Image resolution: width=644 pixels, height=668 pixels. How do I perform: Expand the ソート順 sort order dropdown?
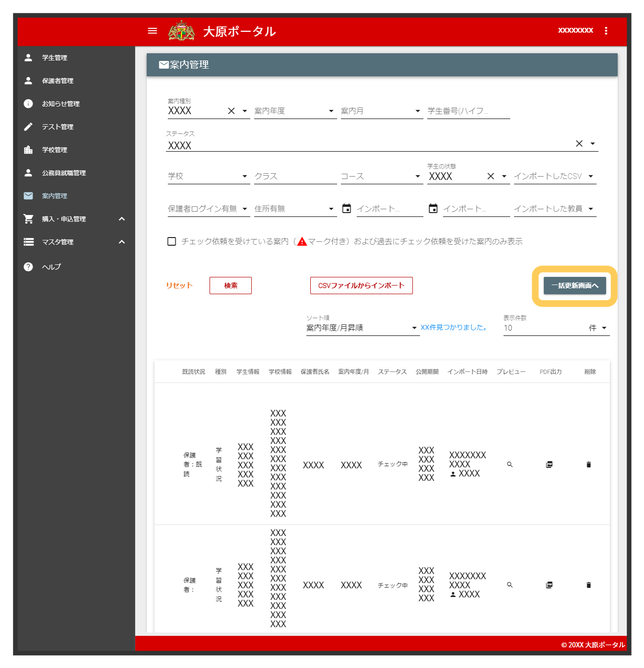363,328
